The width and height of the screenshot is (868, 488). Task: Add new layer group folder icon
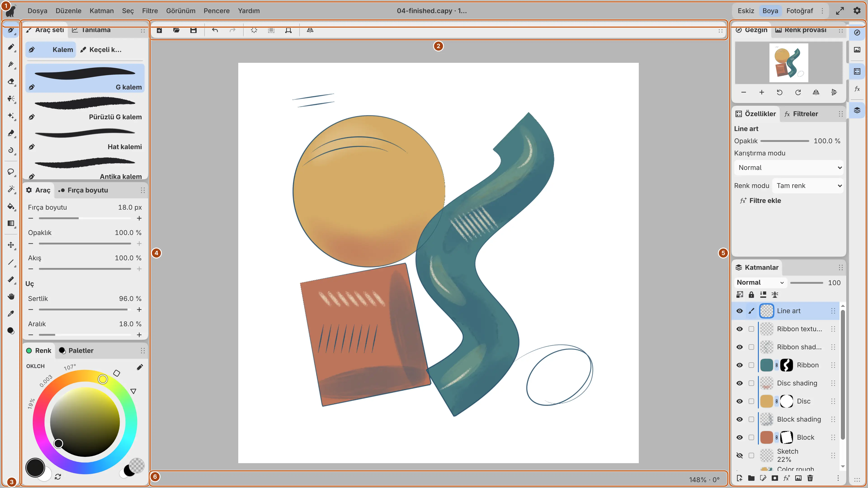click(751, 478)
